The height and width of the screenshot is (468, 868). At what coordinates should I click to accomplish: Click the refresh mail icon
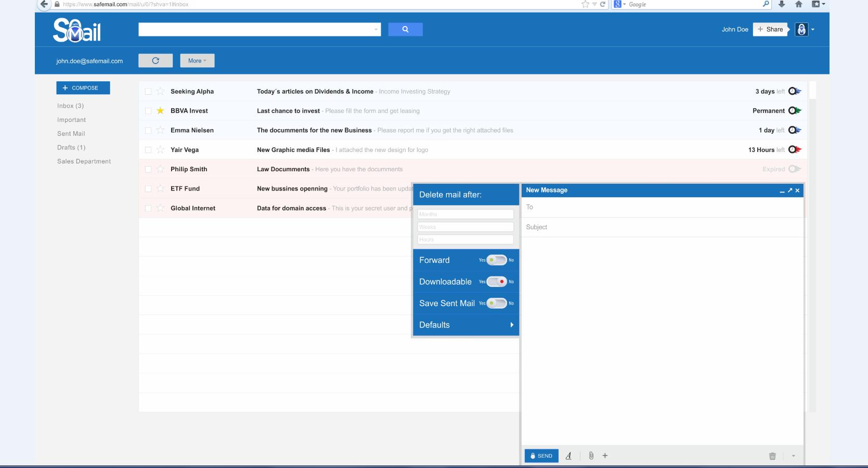tap(155, 61)
